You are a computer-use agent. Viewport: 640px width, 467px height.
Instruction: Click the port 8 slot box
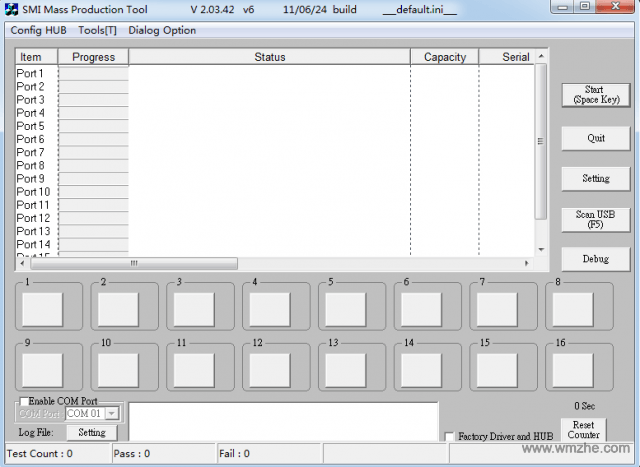[x=573, y=309]
